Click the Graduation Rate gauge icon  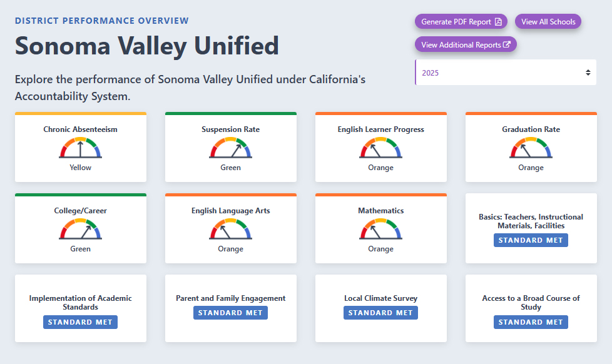(x=531, y=148)
